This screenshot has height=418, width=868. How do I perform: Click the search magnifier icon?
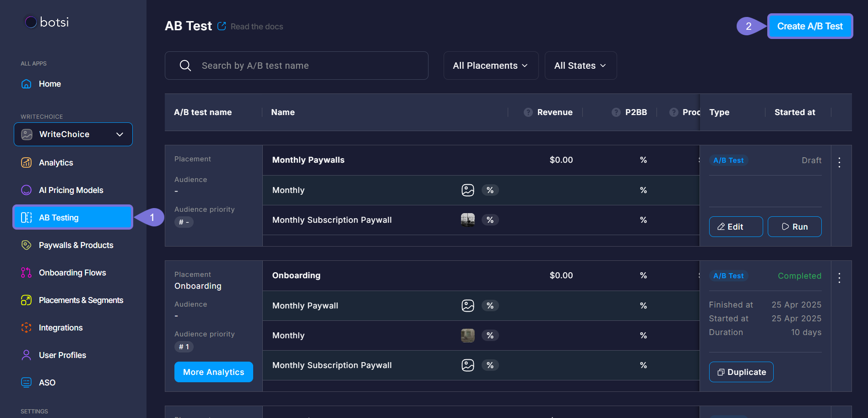click(185, 66)
